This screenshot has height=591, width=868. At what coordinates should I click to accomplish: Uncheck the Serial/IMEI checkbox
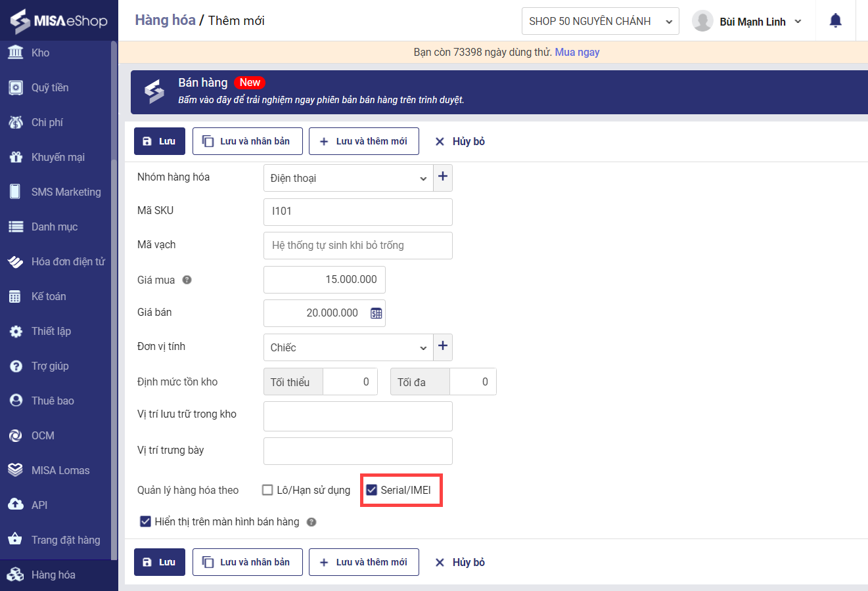pyautogui.click(x=372, y=490)
